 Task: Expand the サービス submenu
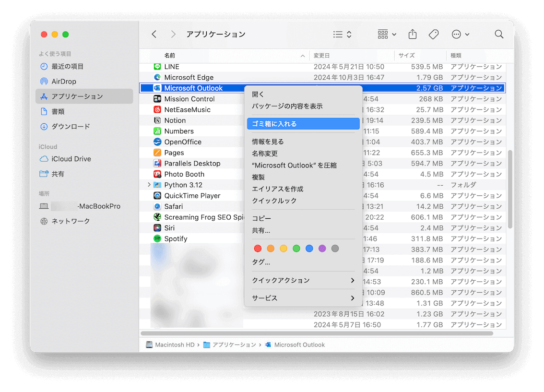point(303,297)
